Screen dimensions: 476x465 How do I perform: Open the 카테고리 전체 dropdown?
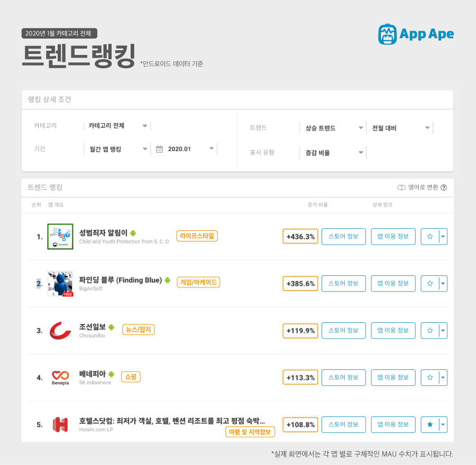click(x=117, y=126)
